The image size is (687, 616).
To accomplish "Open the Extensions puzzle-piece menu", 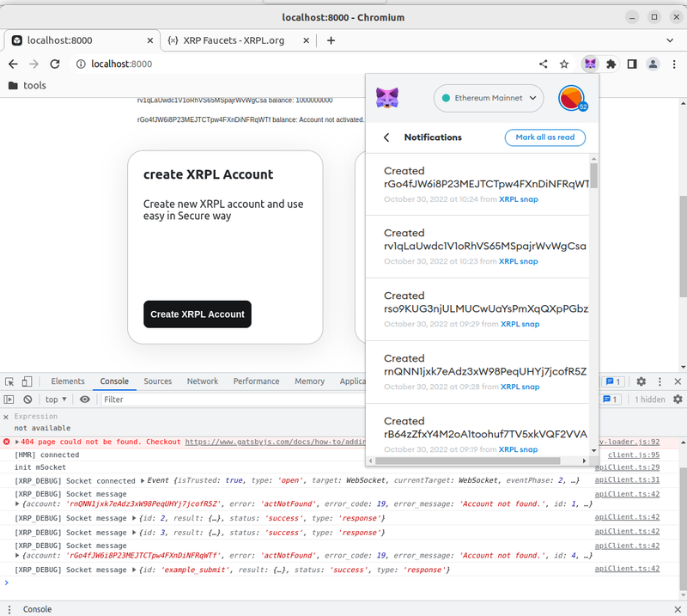I will (611, 64).
